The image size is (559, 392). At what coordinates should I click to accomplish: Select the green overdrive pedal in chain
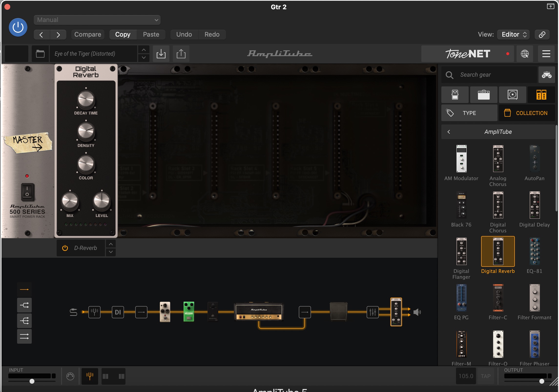point(189,312)
